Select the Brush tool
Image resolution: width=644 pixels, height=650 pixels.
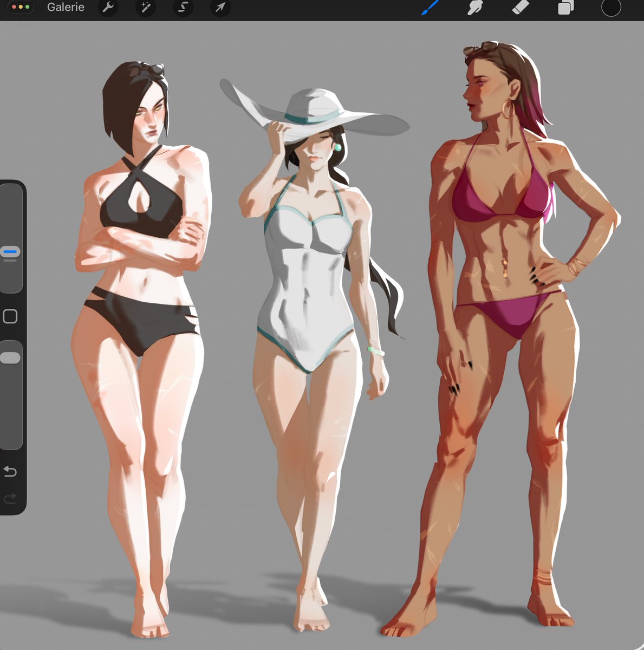(431, 8)
